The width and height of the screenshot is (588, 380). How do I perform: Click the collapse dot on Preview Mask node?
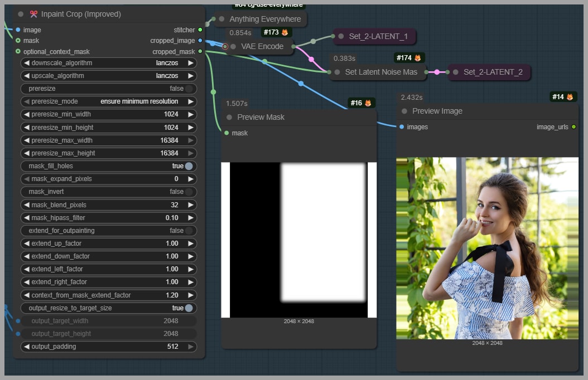pos(229,117)
